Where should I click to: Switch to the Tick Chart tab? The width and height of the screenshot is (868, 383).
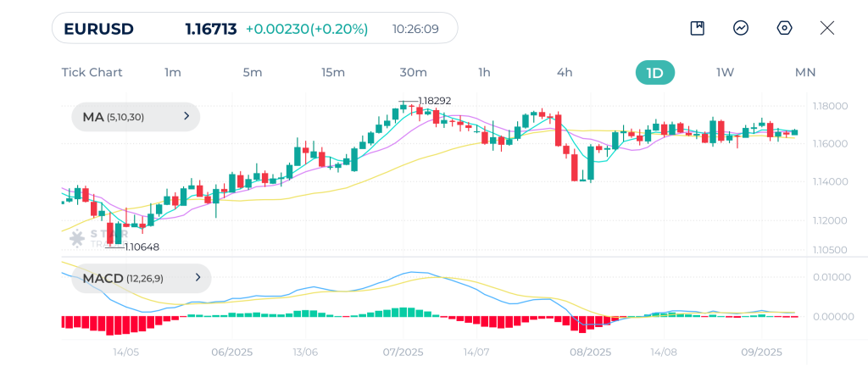(92, 73)
